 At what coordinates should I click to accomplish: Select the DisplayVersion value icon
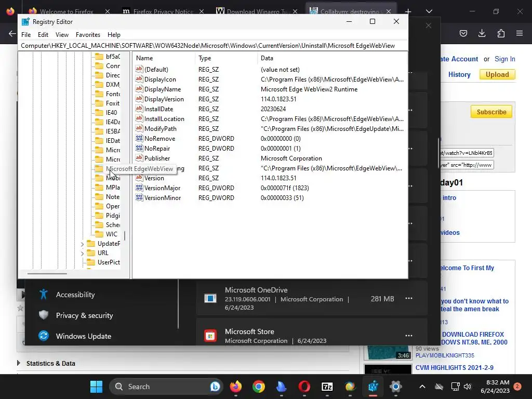coord(139,99)
